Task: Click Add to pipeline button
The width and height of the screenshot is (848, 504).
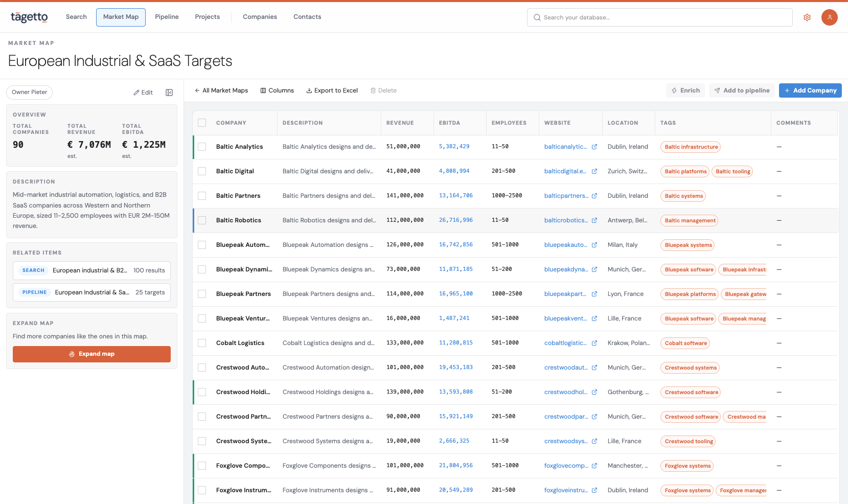Action: coord(742,90)
